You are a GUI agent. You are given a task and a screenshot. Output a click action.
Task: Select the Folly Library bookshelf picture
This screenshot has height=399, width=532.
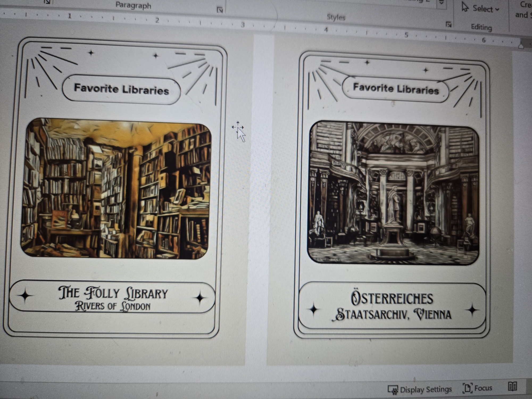116,188
